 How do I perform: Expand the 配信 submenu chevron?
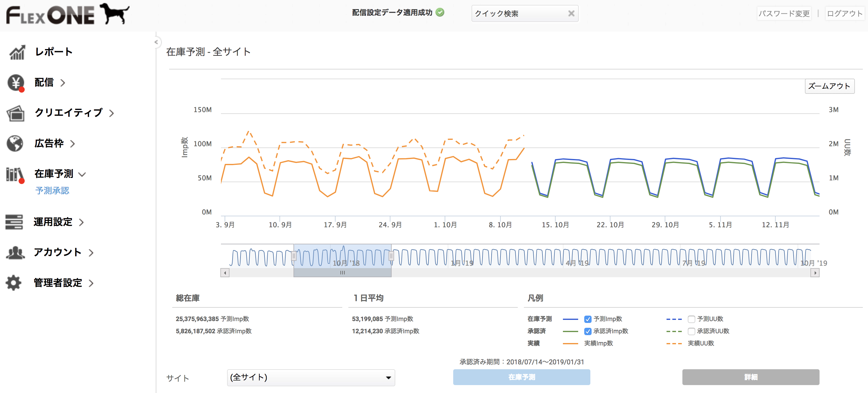pyautogui.click(x=63, y=83)
